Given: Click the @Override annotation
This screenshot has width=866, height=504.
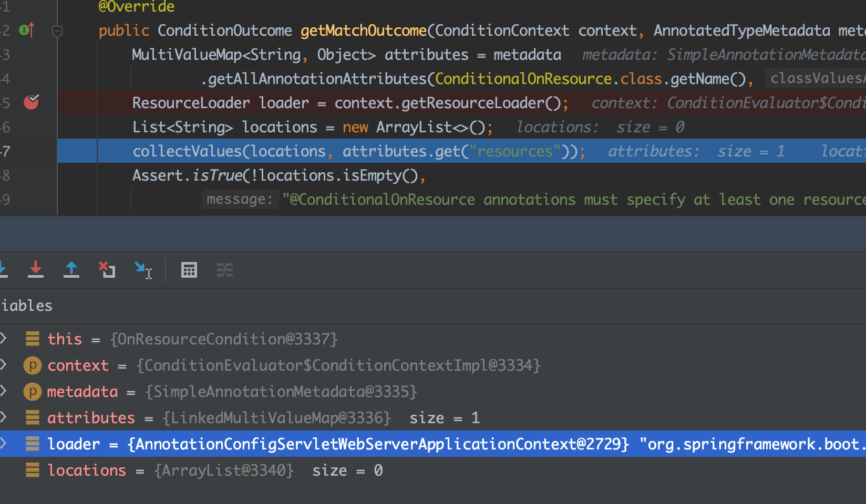Looking at the screenshot, I should pyautogui.click(x=137, y=7).
